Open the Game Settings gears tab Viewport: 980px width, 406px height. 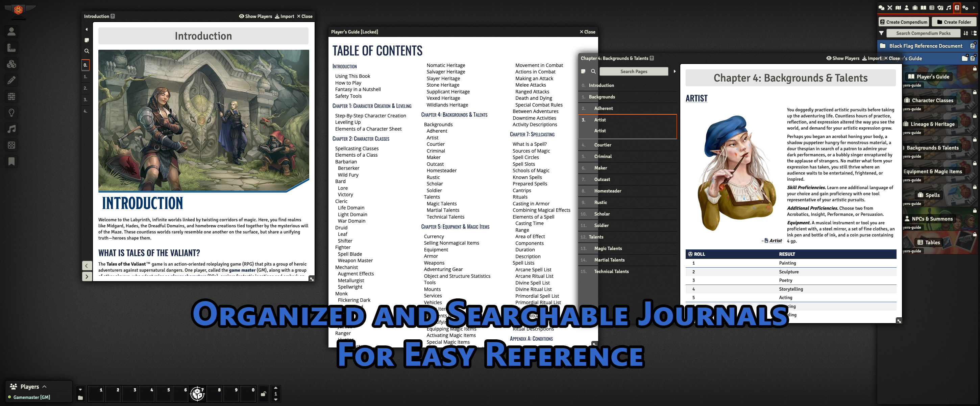[x=965, y=8]
